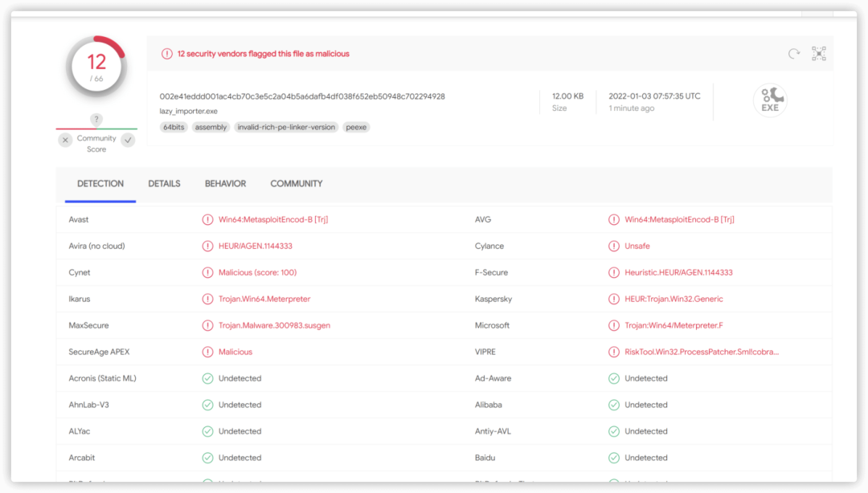
Task: Click the 64bits tag
Action: 174,127
